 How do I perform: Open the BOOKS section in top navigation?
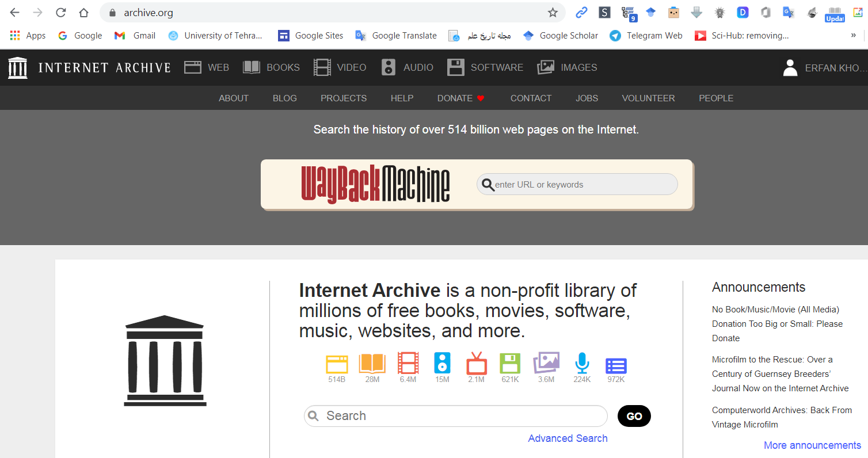pos(271,67)
